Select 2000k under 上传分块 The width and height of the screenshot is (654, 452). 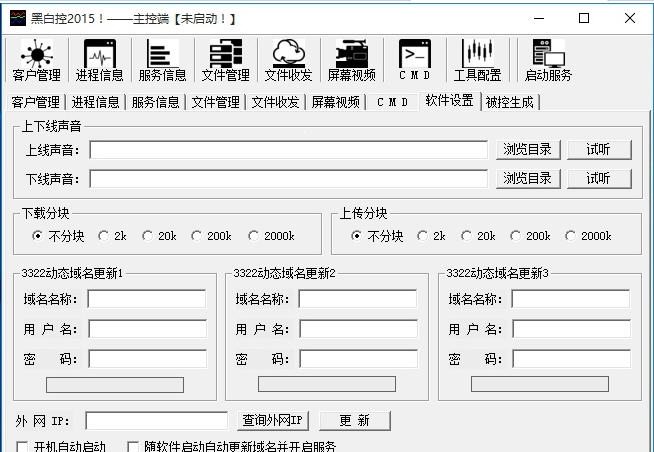(x=588, y=236)
